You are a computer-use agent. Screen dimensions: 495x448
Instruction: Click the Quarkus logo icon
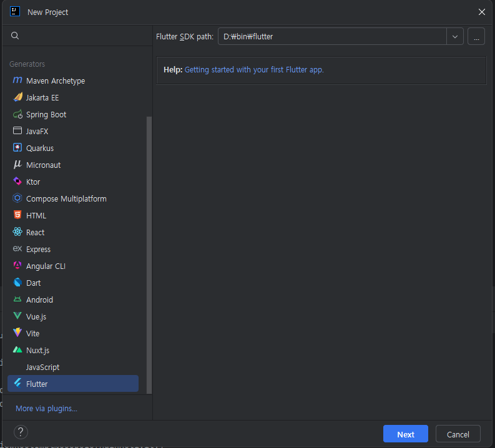click(x=17, y=148)
